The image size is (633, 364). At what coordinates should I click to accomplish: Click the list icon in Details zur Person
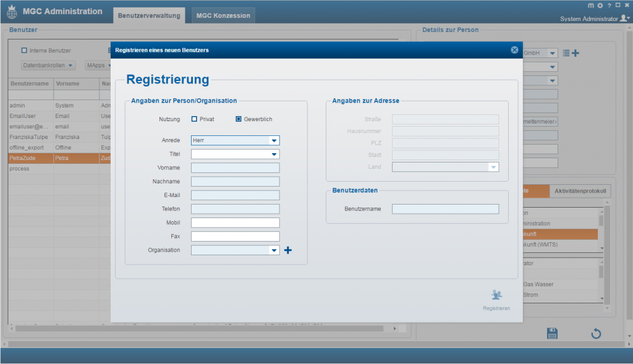(566, 53)
